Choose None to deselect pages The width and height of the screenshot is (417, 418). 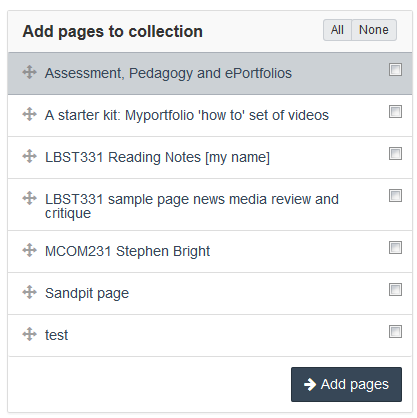click(374, 30)
